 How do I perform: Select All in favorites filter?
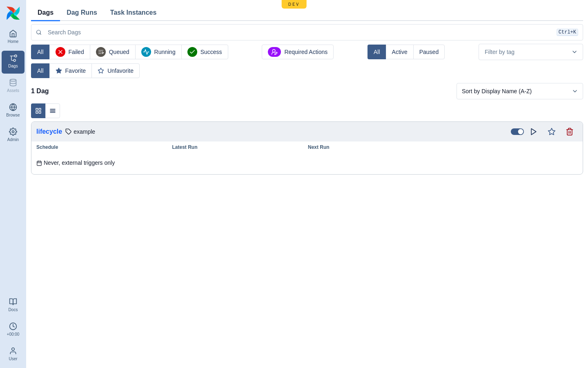click(x=40, y=71)
